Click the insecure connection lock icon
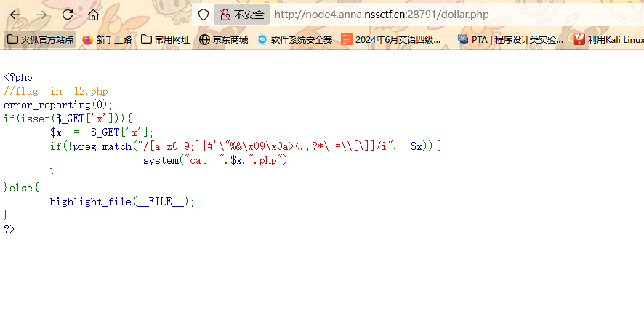 tap(225, 15)
